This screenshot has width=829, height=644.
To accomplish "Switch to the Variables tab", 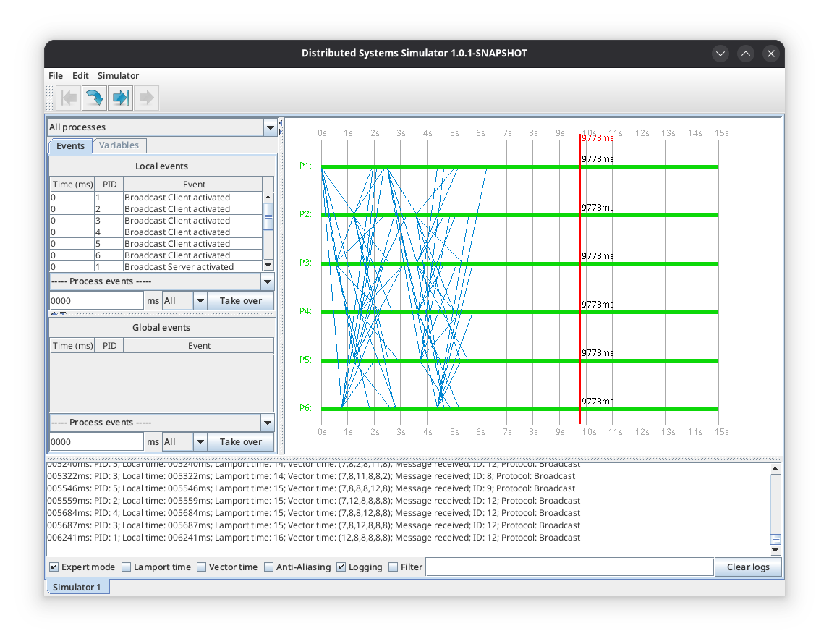I will 119,145.
